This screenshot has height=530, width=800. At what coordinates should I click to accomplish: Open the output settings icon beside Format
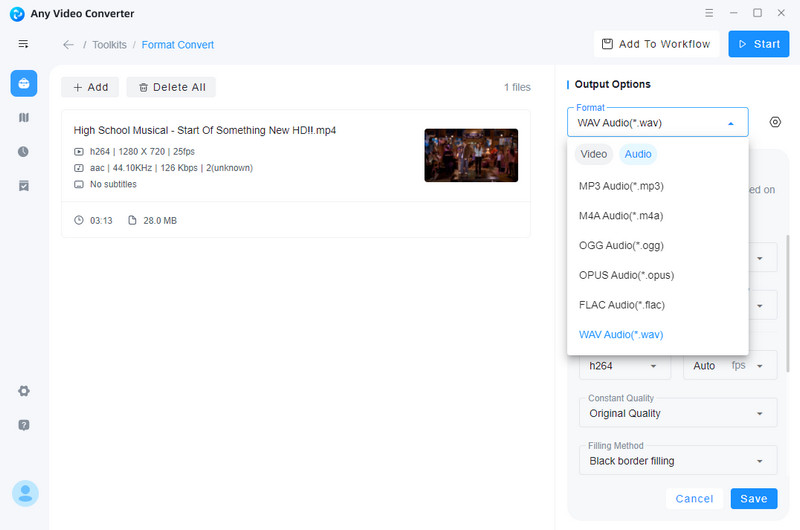775,122
